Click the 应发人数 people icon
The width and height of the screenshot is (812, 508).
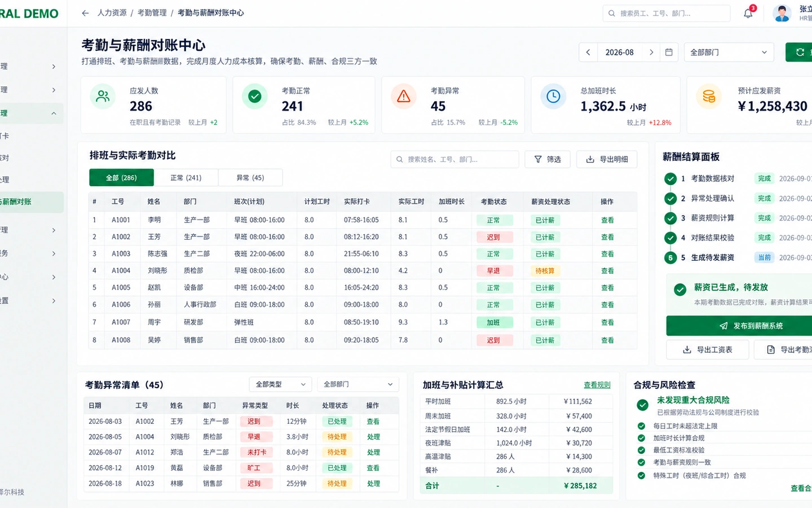[x=103, y=97]
